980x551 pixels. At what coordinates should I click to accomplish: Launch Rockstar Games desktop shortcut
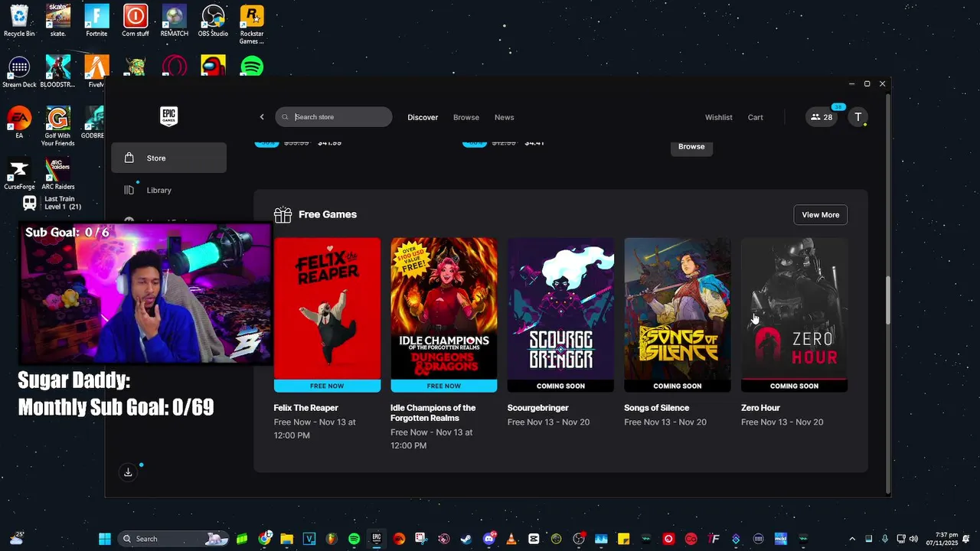[251, 24]
